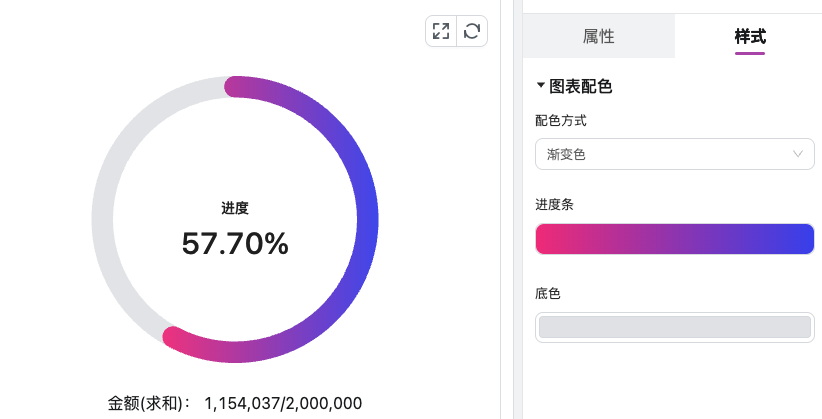Switch to the 样式 tab
The width and height of the screenshot is (822, 419).
(750, 36)
